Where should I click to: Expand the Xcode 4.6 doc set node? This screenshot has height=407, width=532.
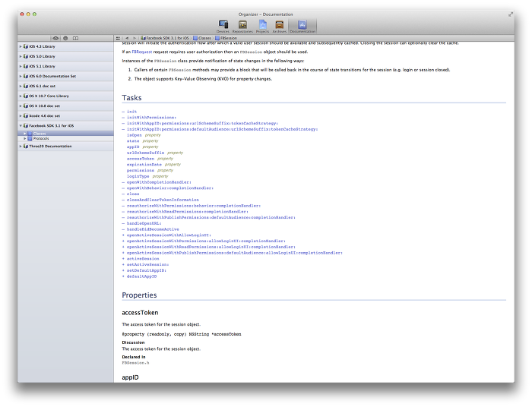21,116
